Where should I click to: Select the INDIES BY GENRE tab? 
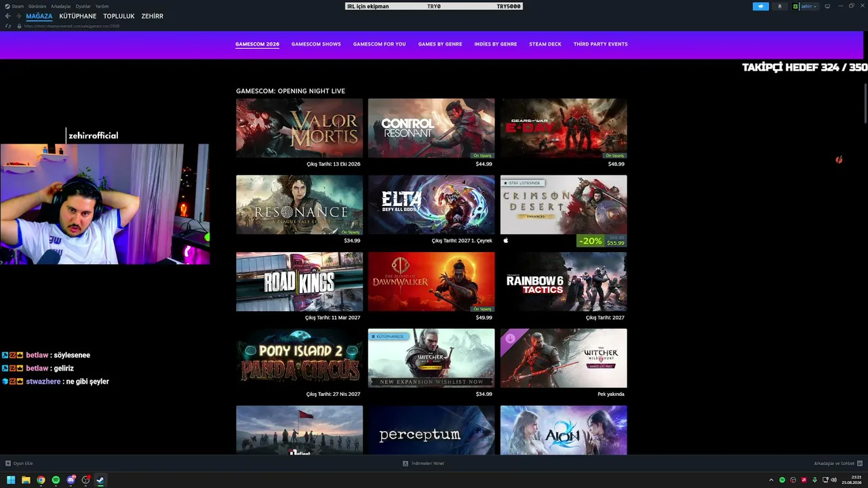click(496, 44)
